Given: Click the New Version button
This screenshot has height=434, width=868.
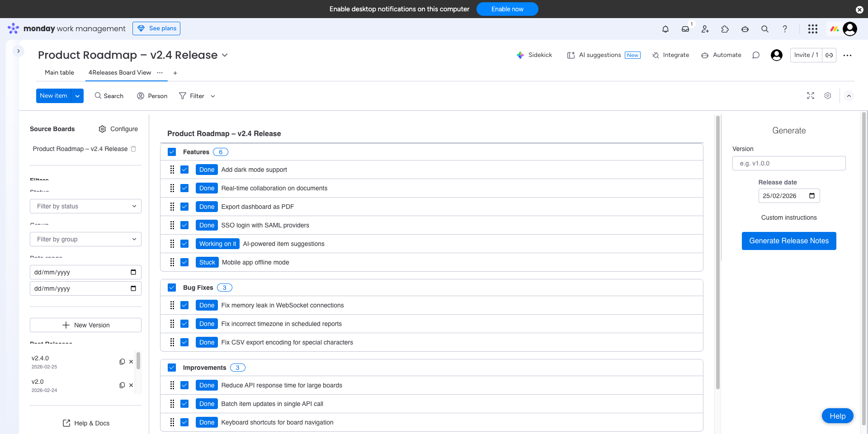Looking at the screenshot, I should pyautogui.click(x=85, y=325).
